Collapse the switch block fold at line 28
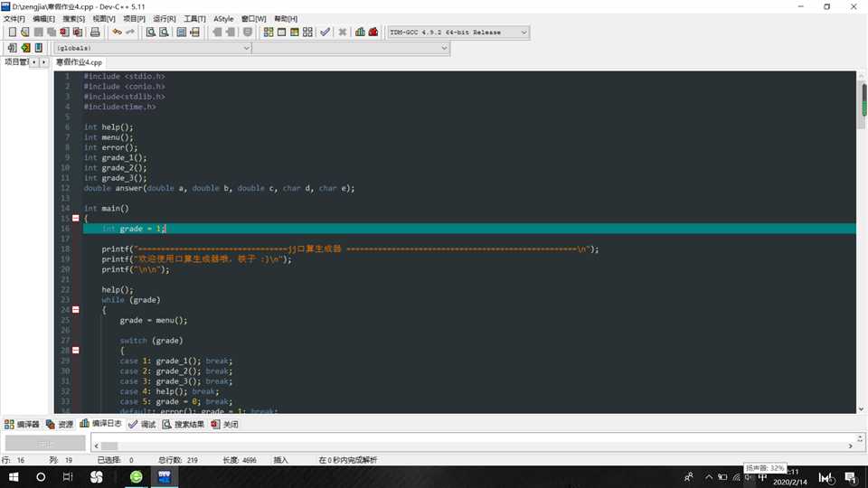Image resolution: width=868 pixels, height=488 pixels. coord(76,351)
